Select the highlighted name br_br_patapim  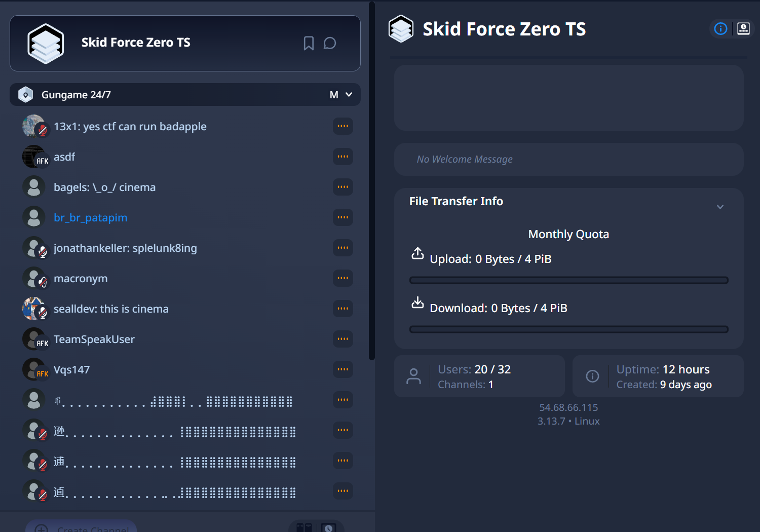[91, 217]
